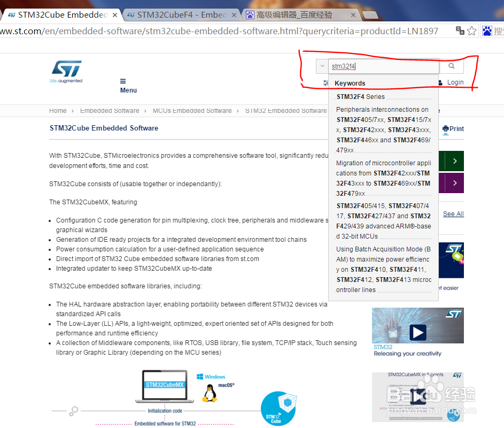
Task: Select the STM32F405/415 advanced ARM MCUs suggestion
Action: (x=383, y=221)
